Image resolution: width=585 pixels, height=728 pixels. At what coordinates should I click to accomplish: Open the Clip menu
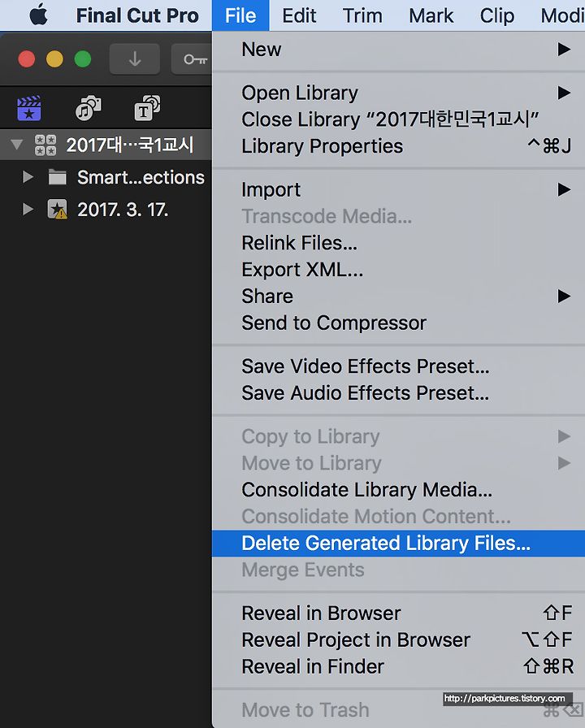(x=496, y=15)
